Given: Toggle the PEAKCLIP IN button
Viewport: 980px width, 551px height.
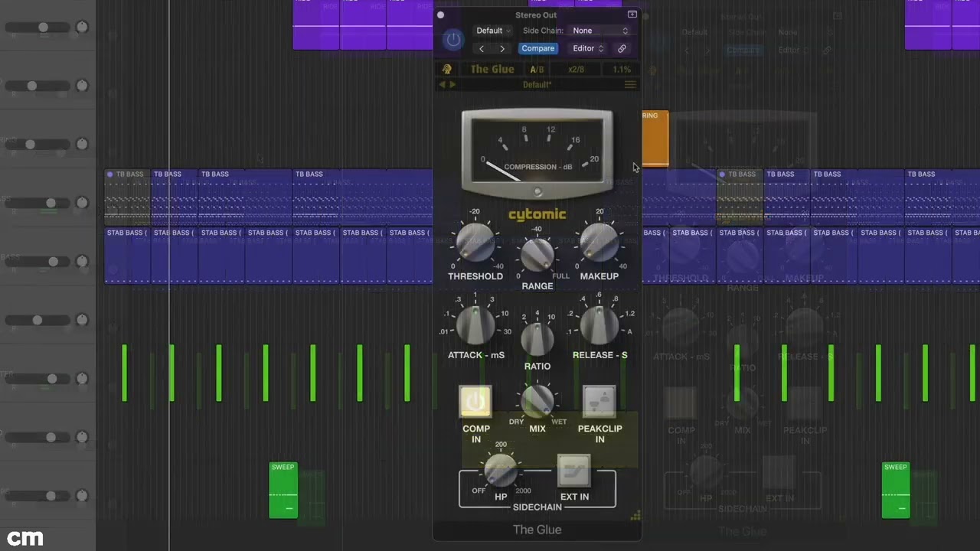Looking at the screenshot, I should coord(599,401).
